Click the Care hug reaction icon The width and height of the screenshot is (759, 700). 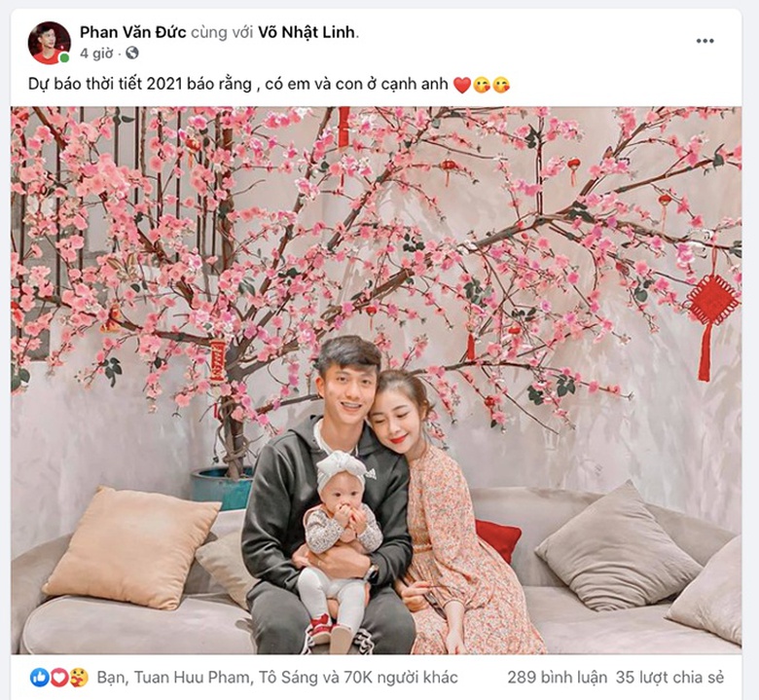click(x=79, y=677)
